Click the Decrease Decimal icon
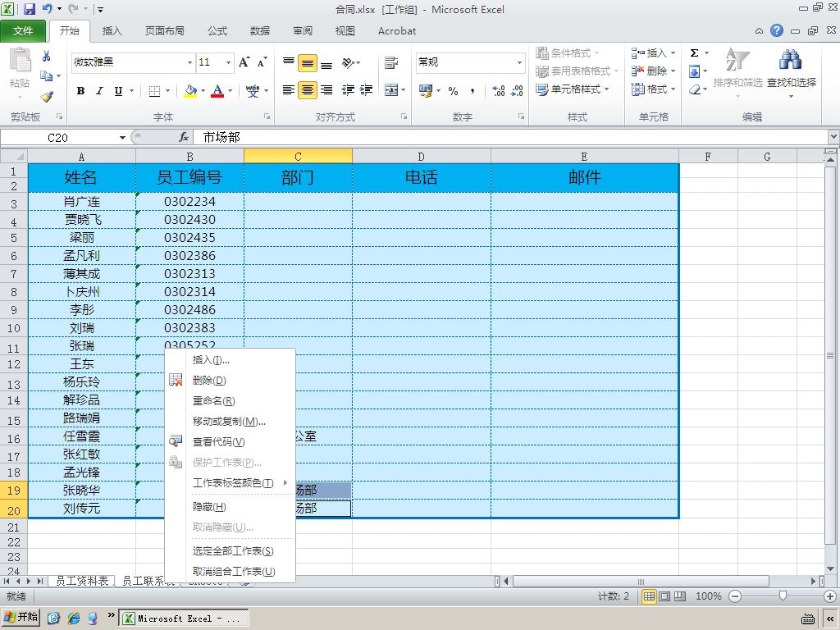Screen dimensions: 840x630 pos(517,90)
